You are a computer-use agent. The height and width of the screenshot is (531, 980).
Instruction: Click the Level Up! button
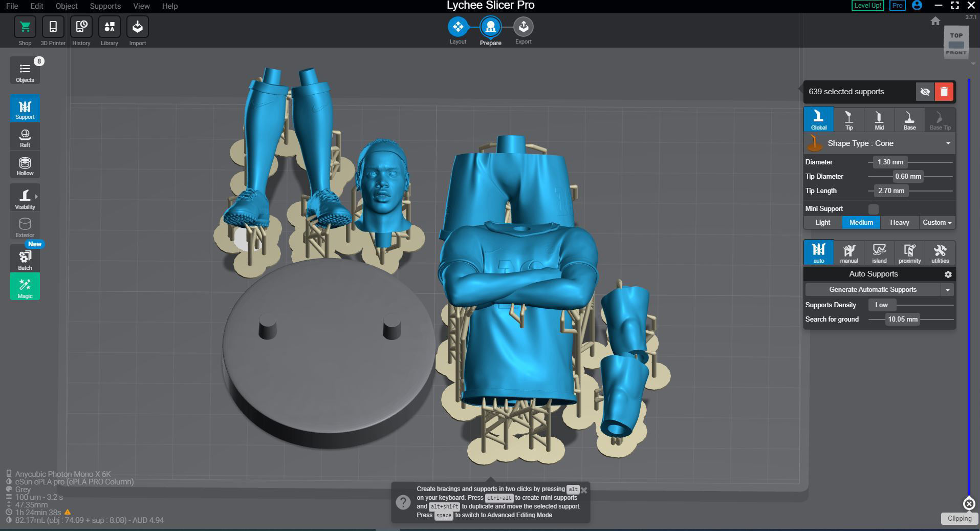pyautogui.click(x=867, y=6)
